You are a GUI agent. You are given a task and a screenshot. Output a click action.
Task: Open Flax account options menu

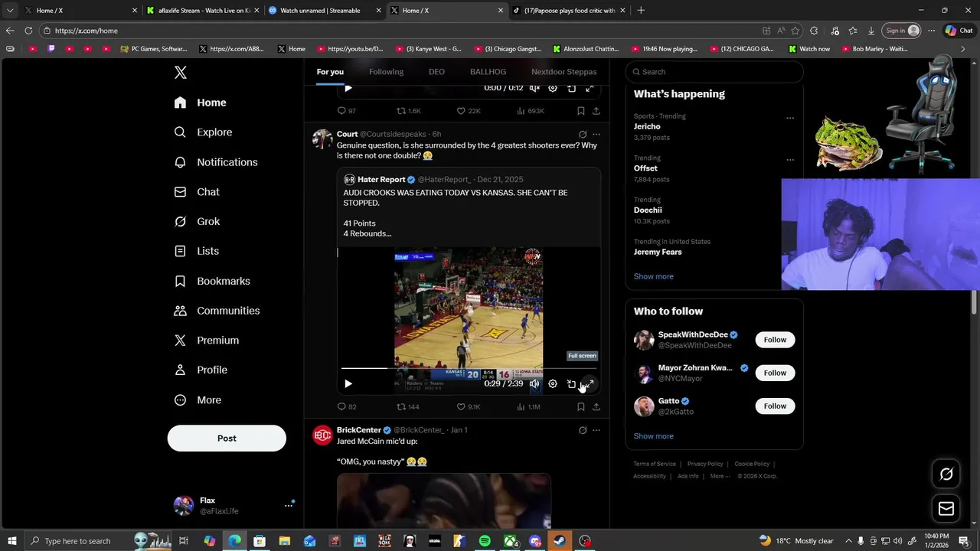coord(289,505)
